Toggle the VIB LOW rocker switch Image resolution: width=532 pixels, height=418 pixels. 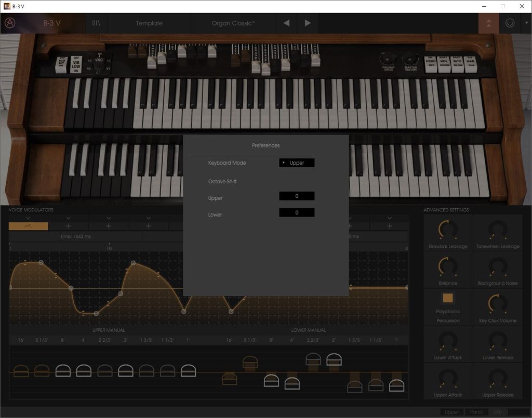pyautogui.click(x=76, y=64)
